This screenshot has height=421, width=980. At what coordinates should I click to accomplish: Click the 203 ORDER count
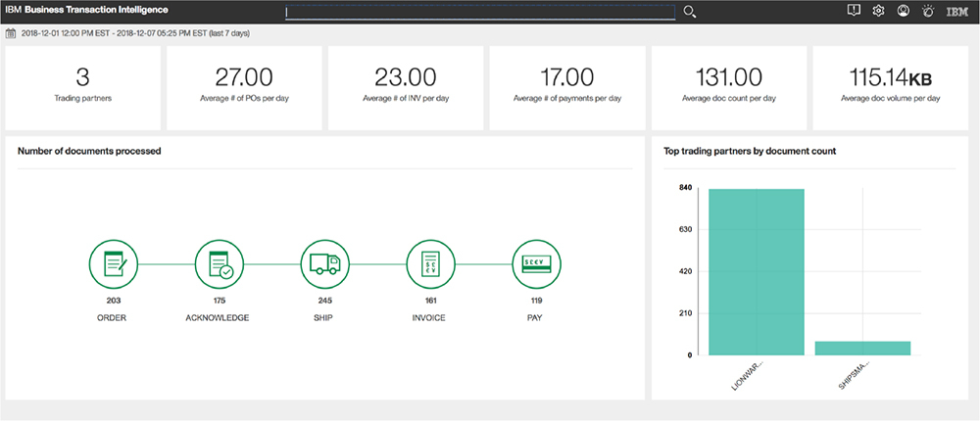point(113,301)
